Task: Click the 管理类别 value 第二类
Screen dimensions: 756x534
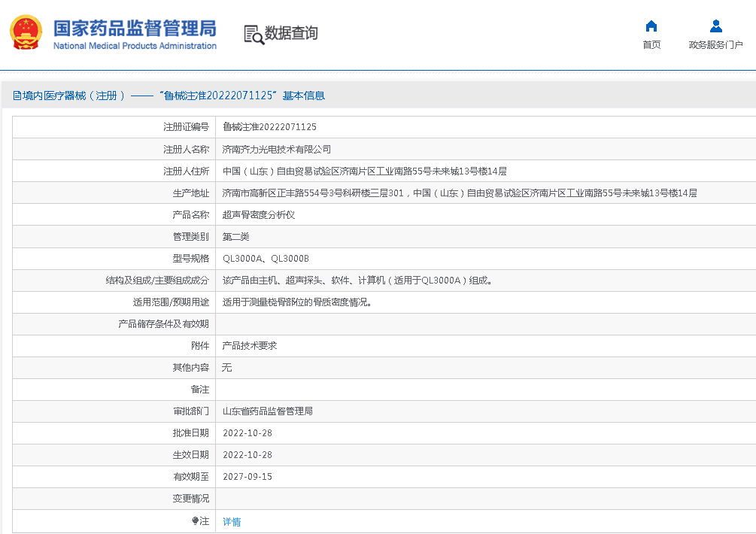Action: pyautogui.click(x=235, y=236)
